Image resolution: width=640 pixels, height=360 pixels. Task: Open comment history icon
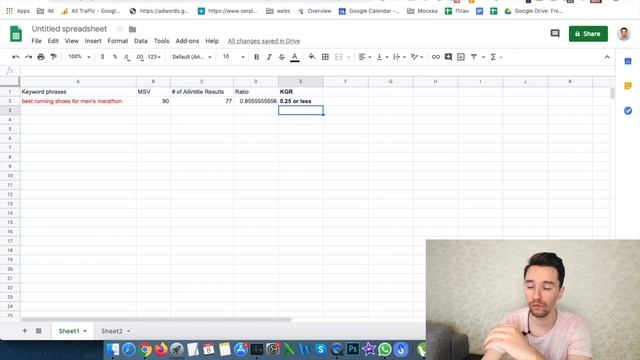point(555,33)
